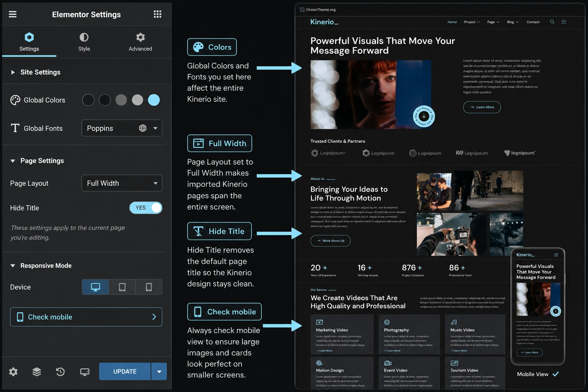
Task: Open the Elementor hamburger menu
Action: 13,14
